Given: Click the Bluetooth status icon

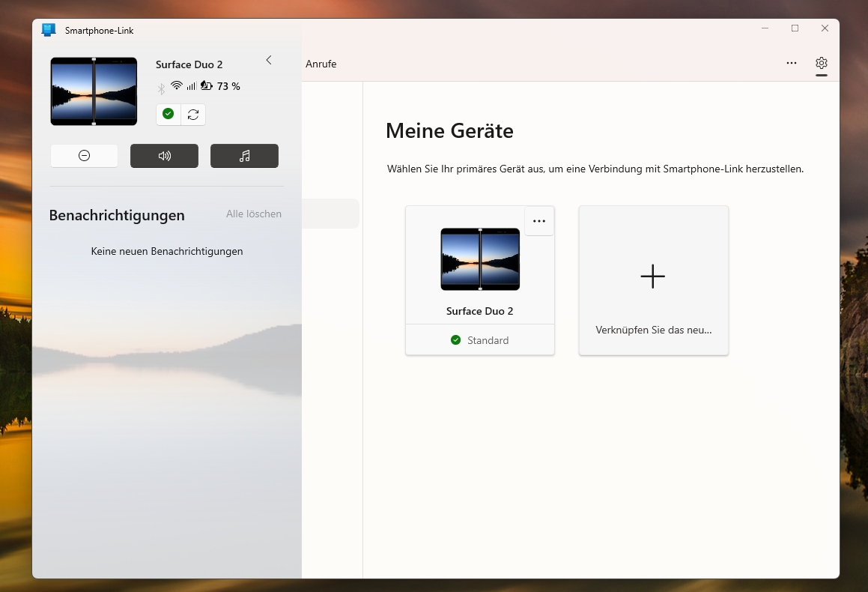Looking at the screenshot, I should coord(161,88).
